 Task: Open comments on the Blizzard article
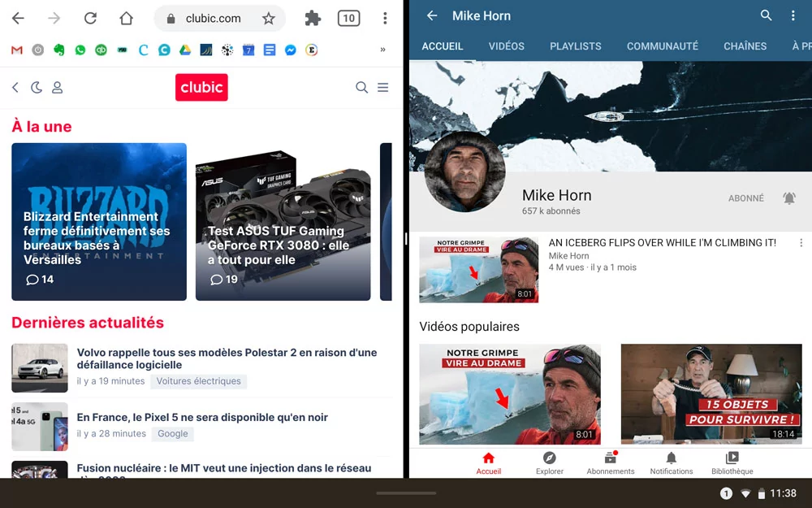click(40, 280)
